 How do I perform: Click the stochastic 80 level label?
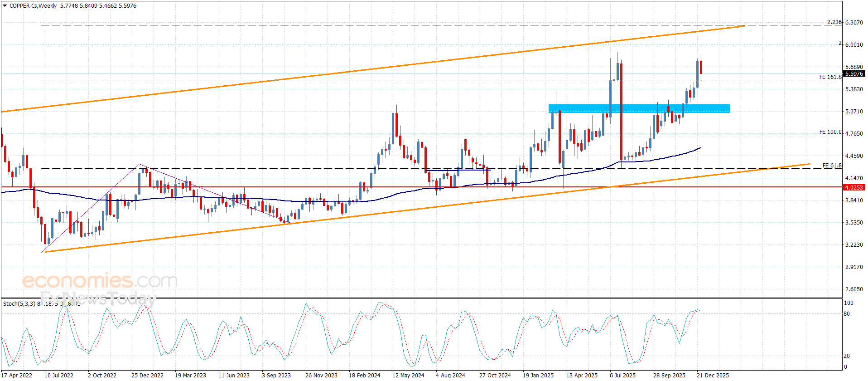847,313
